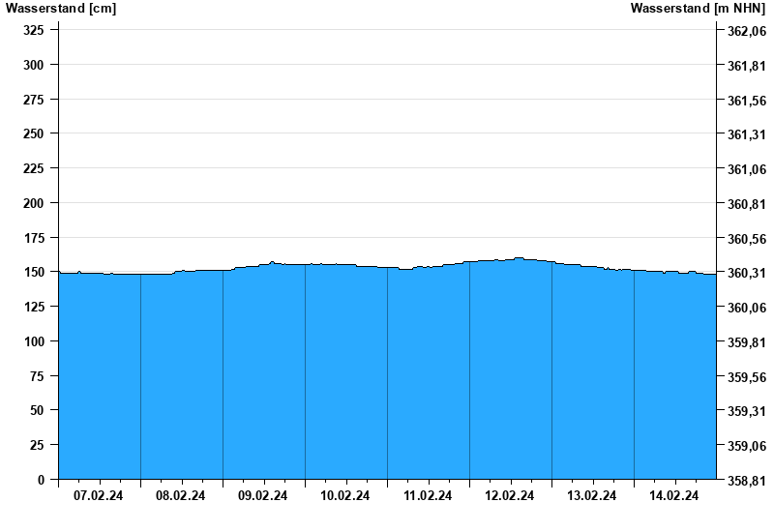The height and width of the screenshot is (532, 774).
Task: Click the 360,31 label on the right axis
Action: [x=746, y=274]
